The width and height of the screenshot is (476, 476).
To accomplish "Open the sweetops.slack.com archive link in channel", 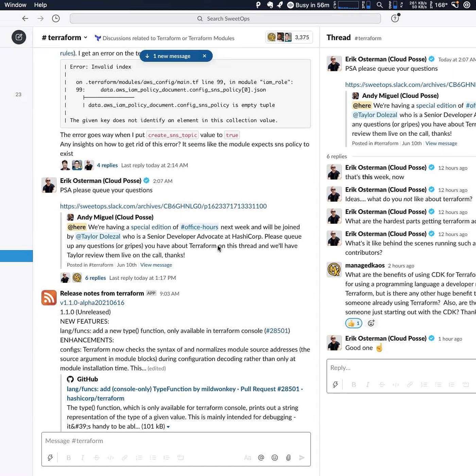I will (163, 206).
